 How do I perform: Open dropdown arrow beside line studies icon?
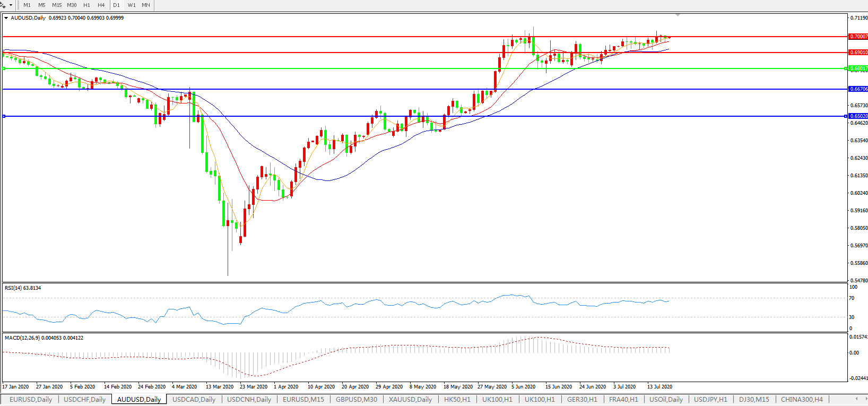pos(11,5)
